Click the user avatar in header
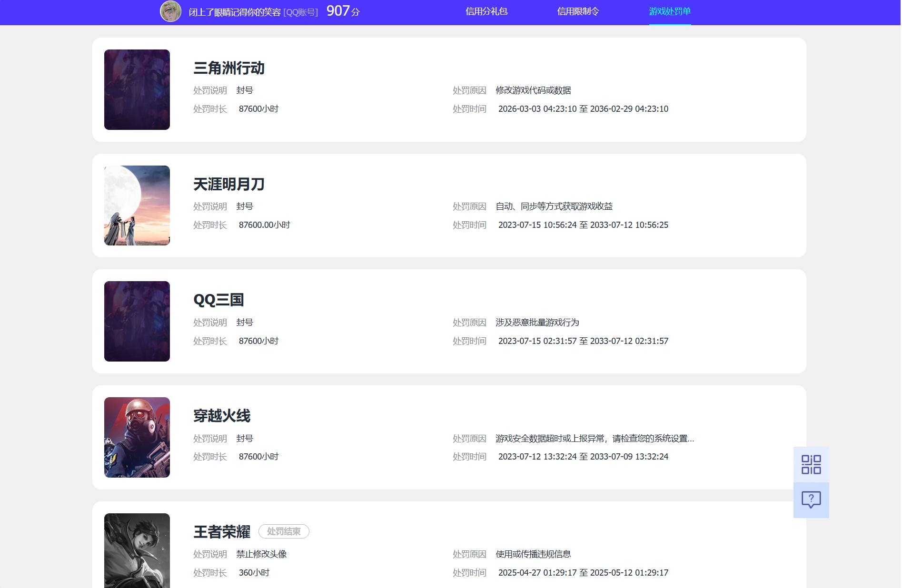Viewport: 902px width, 588px height. 170,11
